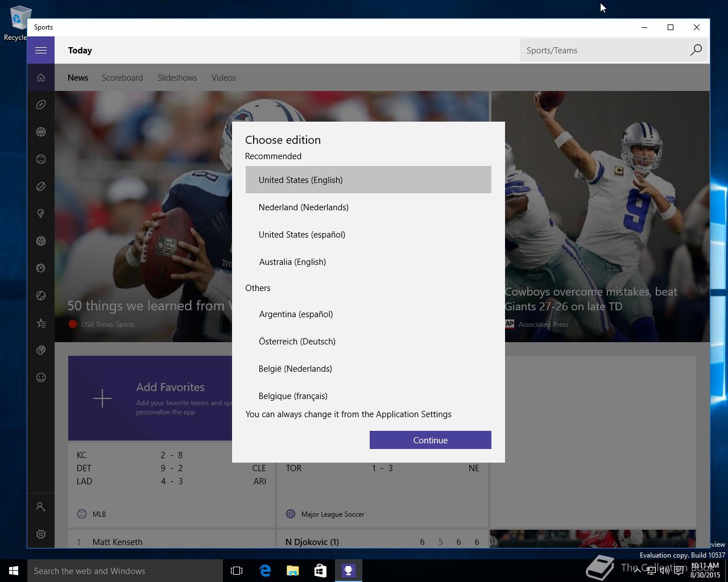The image size is (728, 582).
Task: Open the 50 things we learned headline
Action: point(149,306)
